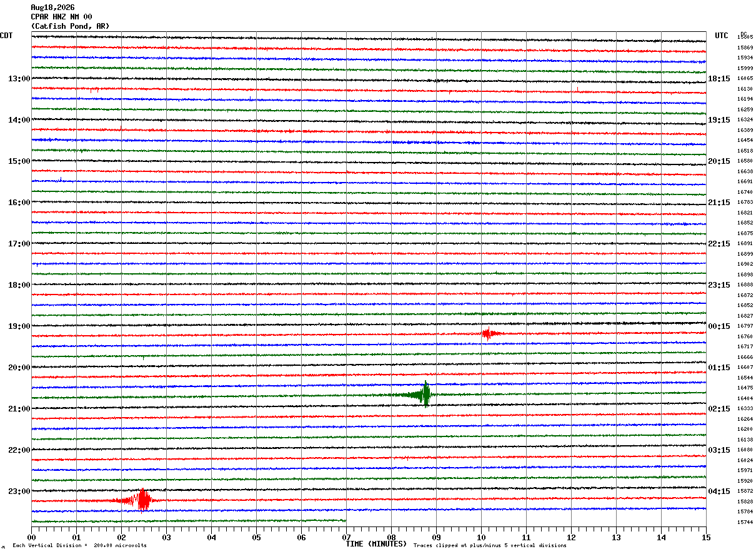Click the Catfish Pond, AR location text
This screenshot has width=756, height=554.
click(x=70, y=26)
